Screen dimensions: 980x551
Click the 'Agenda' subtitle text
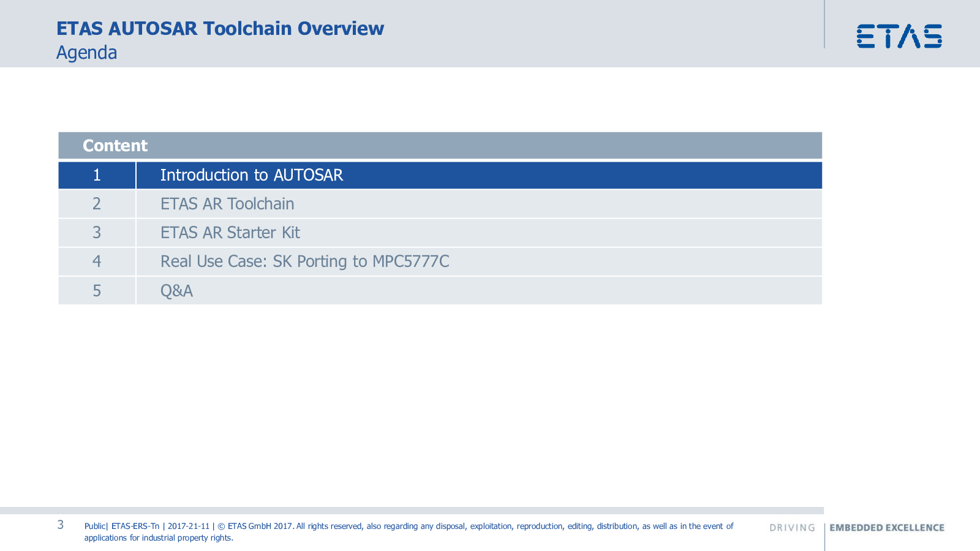tap(86, 53)
